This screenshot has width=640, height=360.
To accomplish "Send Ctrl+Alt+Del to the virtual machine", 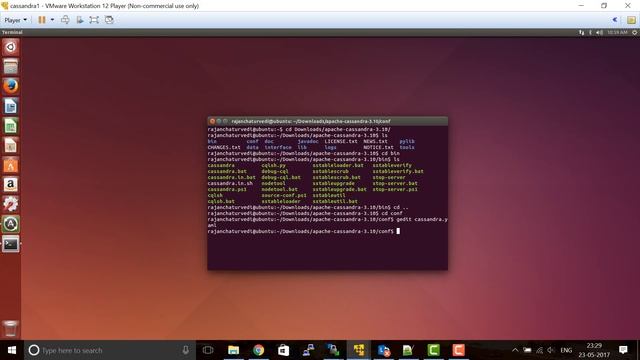I will [65, 20].
